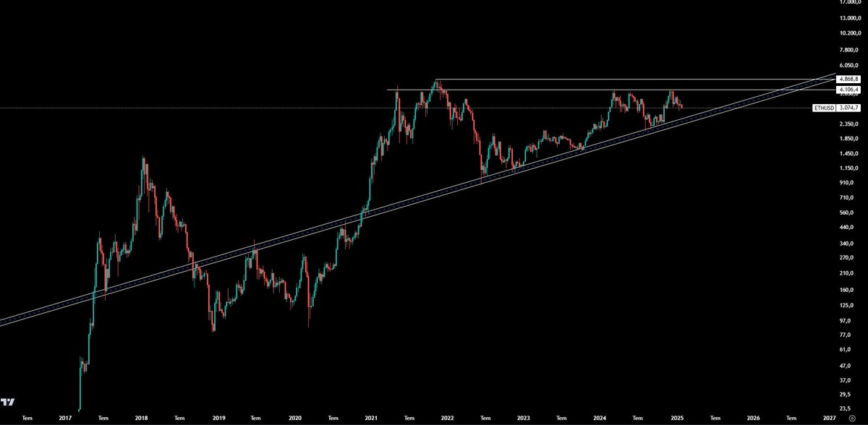Click the 2023 time axis label
868x425 pixels.
[x=524, y=418]
